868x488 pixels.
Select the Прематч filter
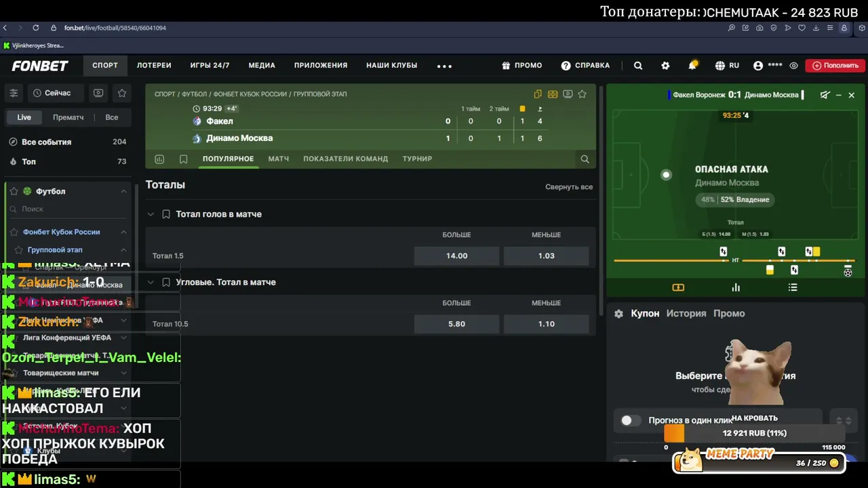pos(68,117)
